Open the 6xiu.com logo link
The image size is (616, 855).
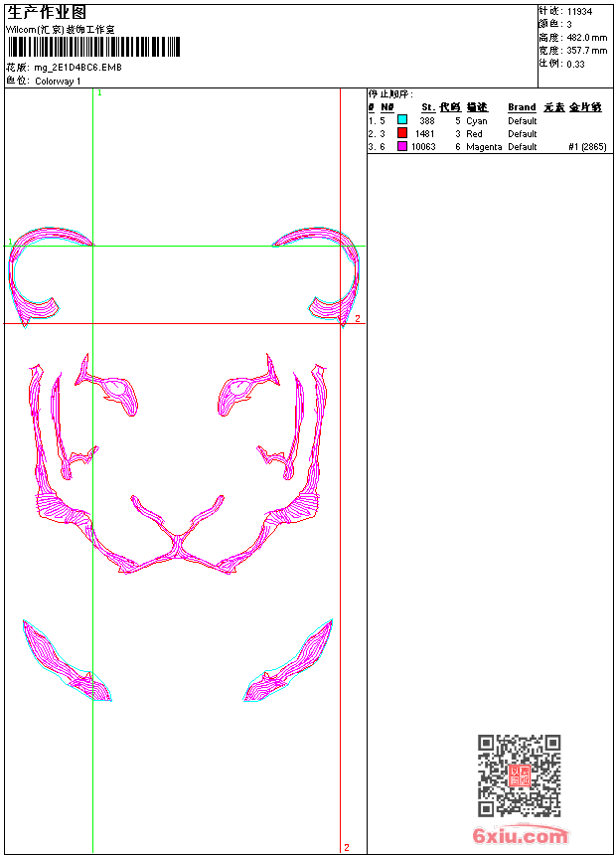[521, 835]
